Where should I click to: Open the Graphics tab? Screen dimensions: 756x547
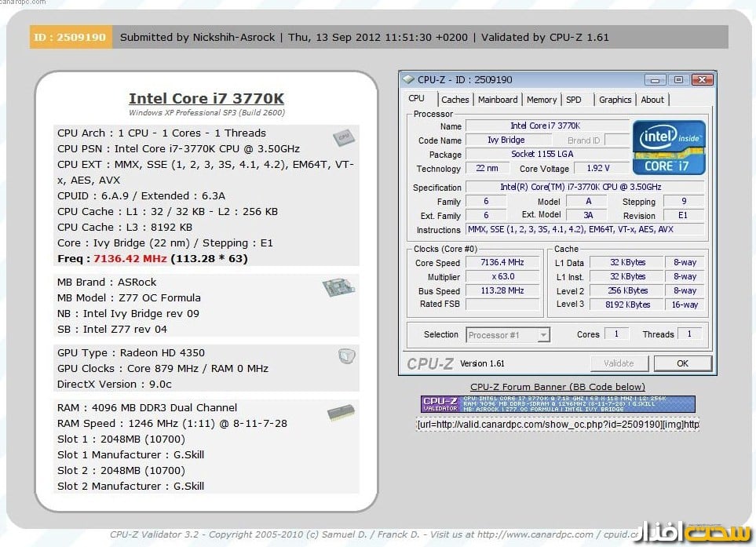pyautogui.click(x=615, y=99)
